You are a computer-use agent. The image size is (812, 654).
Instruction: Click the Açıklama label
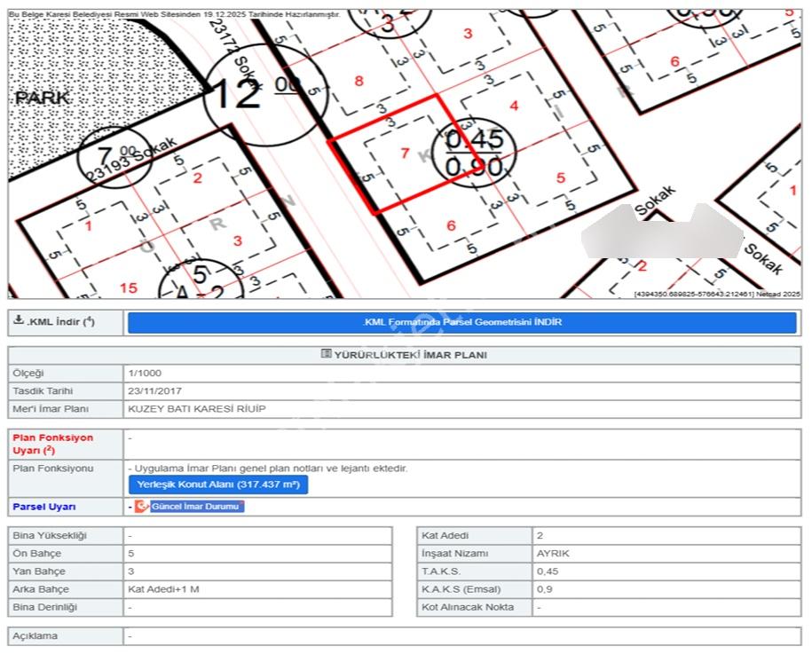35,636
